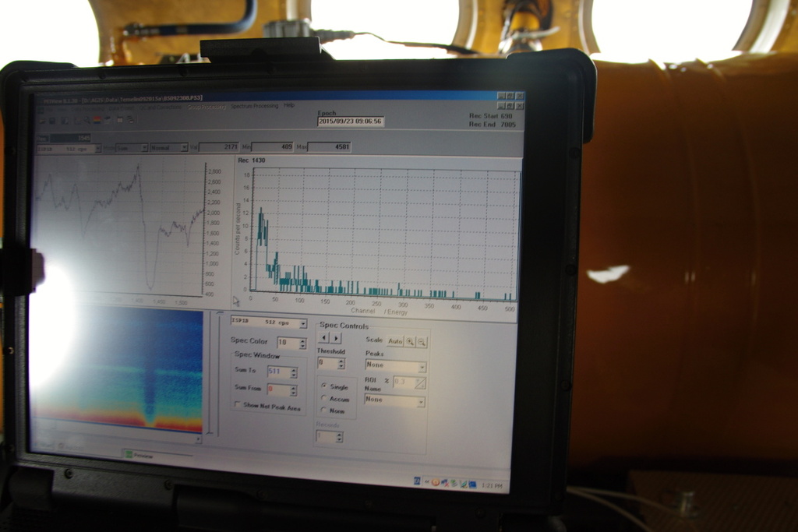Select the Accum radio option

coord(323,399)
